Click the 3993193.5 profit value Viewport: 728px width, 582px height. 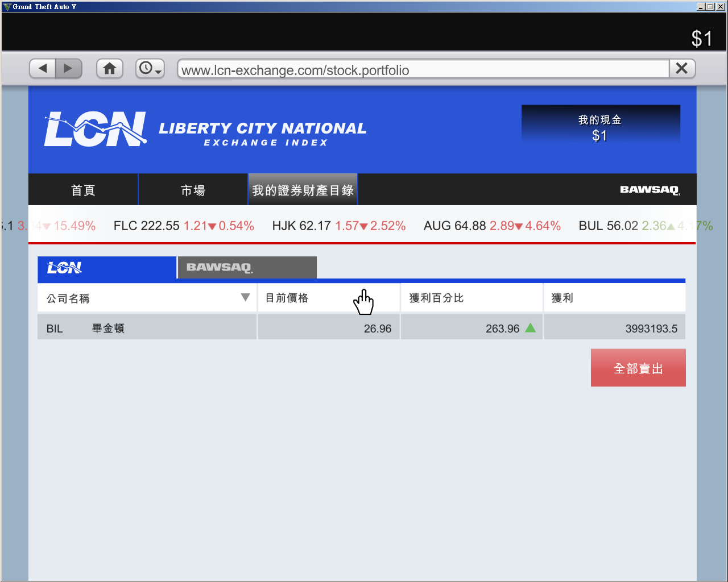pyautogui.click(x=651, y=329)
